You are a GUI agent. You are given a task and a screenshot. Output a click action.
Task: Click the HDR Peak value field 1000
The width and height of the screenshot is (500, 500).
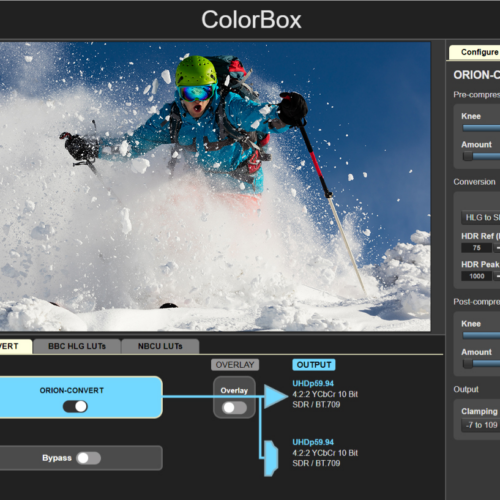click(x=477, y=276)
